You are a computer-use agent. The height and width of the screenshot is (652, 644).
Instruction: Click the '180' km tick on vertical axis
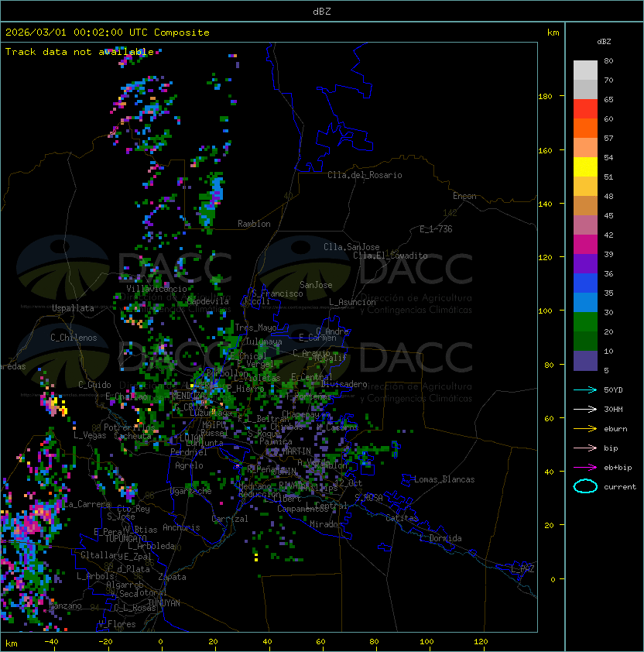click(545, 96)
